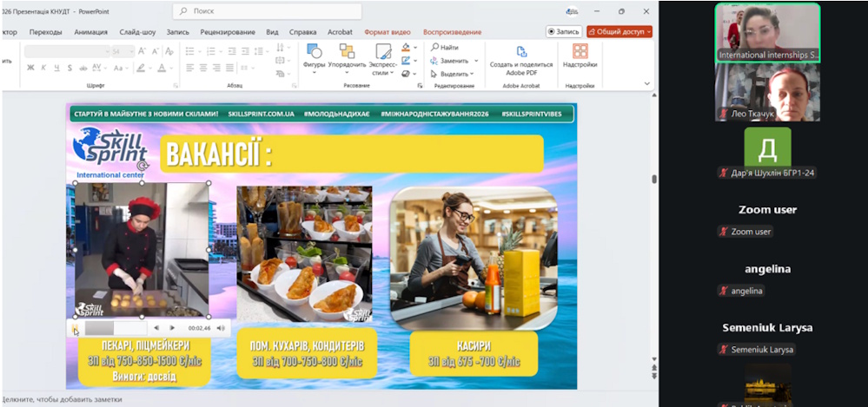Screen dimensions: 868x407
Task: Toggle underline Ч formatting
Action: tap(56, 68)
